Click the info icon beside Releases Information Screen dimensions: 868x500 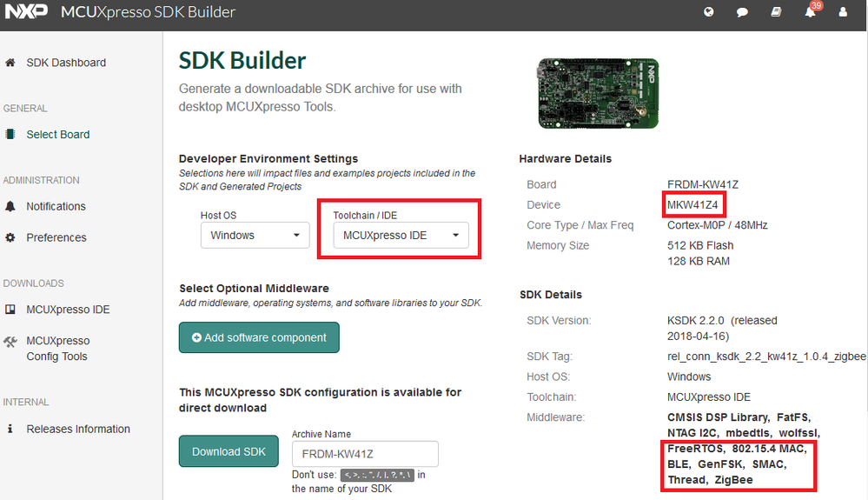pyautogui.click(x=10, y=429)
